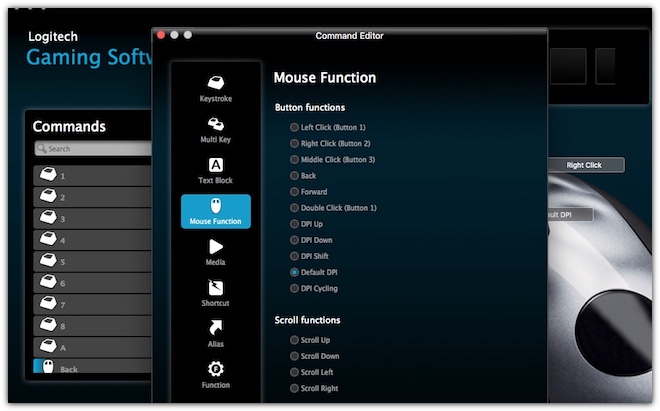Choose the Text Block command type
This screenshot has height=411, width=660.
(x=216, y=171)
